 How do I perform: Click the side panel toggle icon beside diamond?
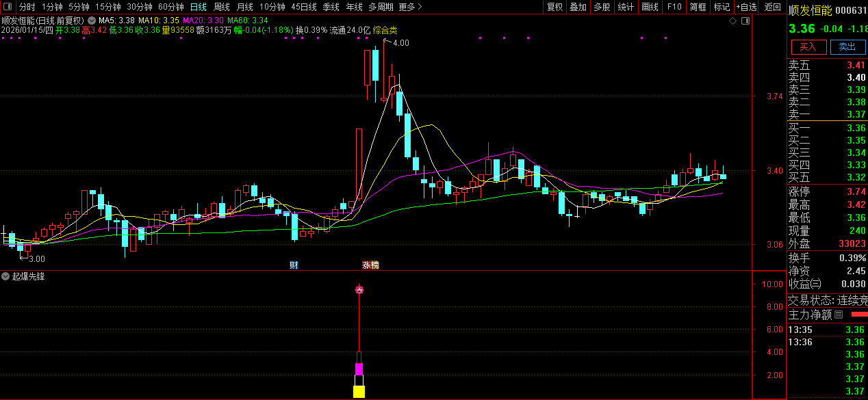click(745, 21)
